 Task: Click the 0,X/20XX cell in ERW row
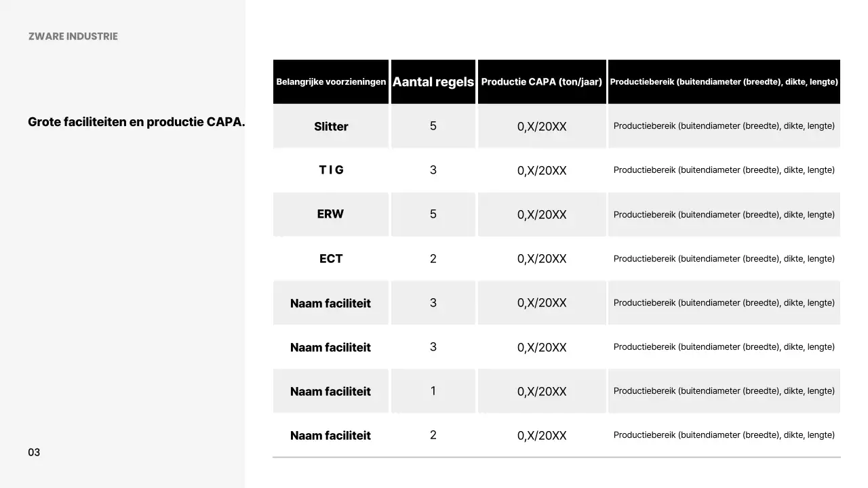542,215
